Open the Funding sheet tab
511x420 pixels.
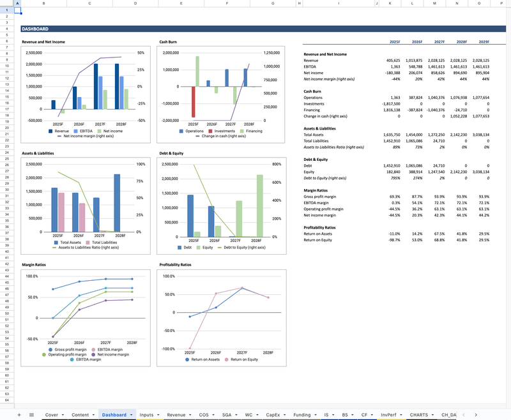pyautogui.click(x=301, y=415)
